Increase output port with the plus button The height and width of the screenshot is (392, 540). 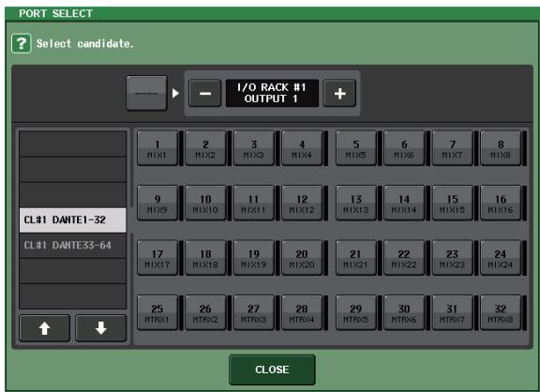[x=339, y=94]
